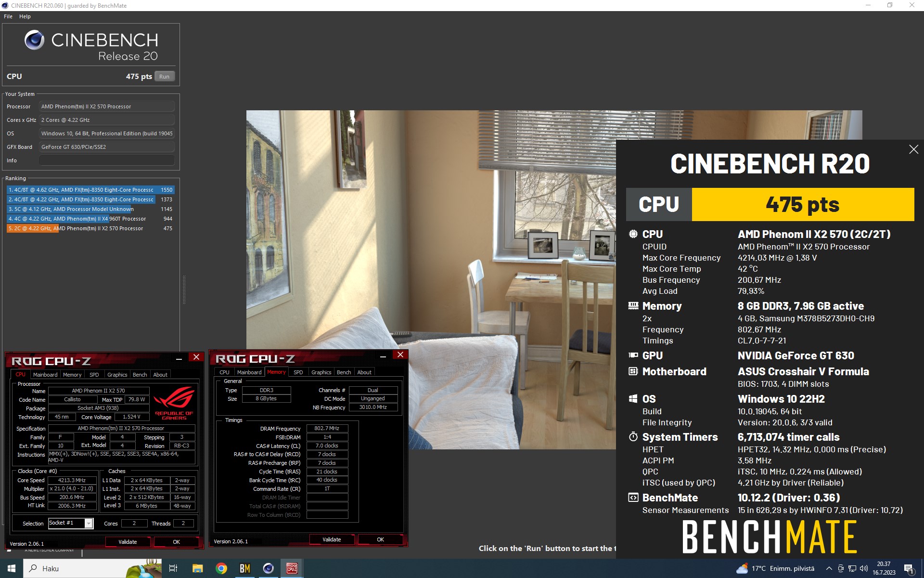Open Graphics tab in right CPU-Z window
This screenshot has width=924, height=578.
pos(321,372)
